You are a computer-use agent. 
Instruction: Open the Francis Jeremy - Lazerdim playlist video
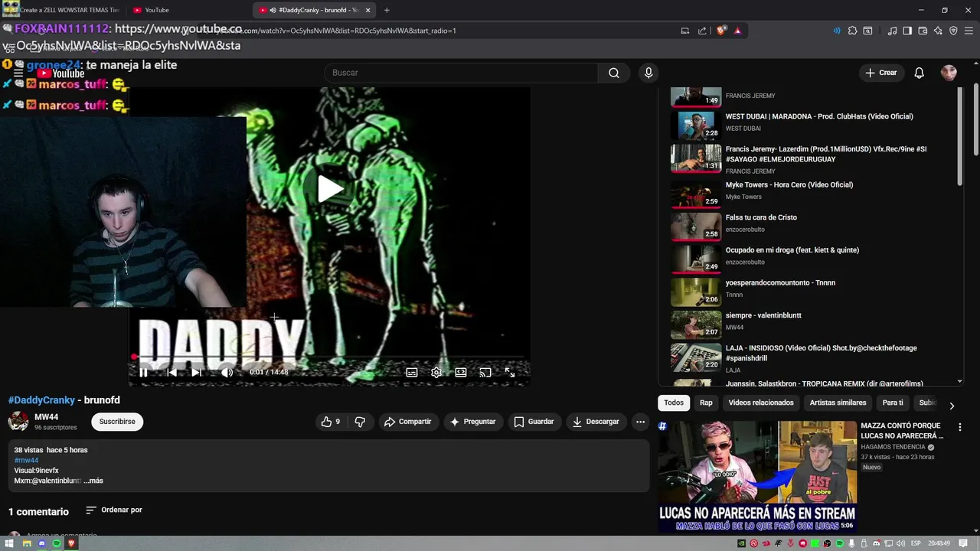(812, 159)
